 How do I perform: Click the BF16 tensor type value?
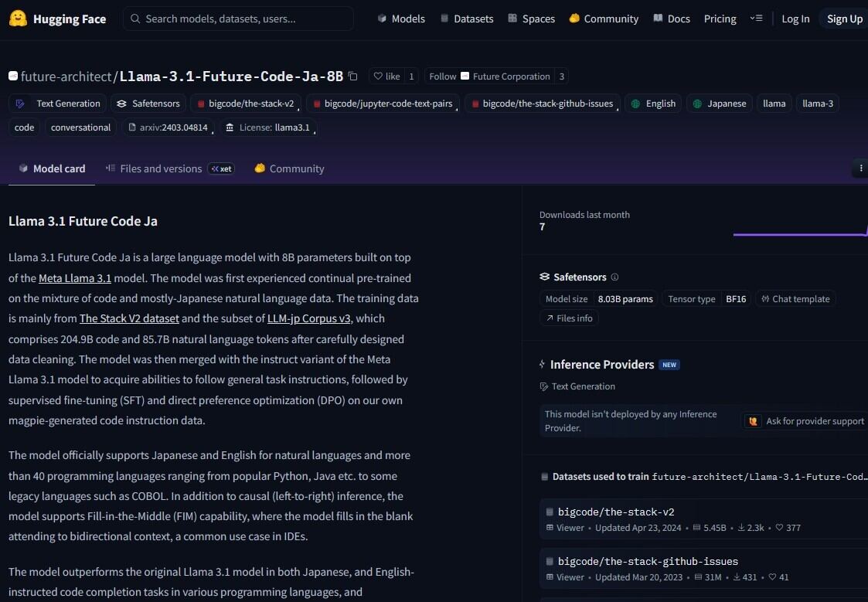point(736,299)
